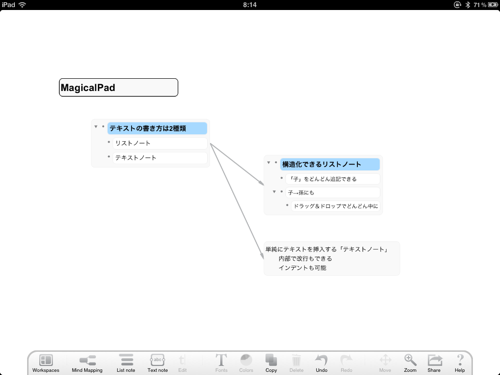Copy the selected note
The width and height of the screenshot is (500, 375).
coord(271,363)
